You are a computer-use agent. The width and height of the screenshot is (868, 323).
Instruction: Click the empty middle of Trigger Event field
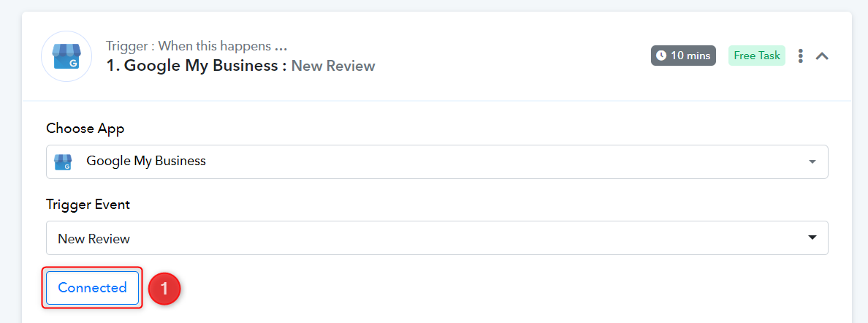coord(438,237)
